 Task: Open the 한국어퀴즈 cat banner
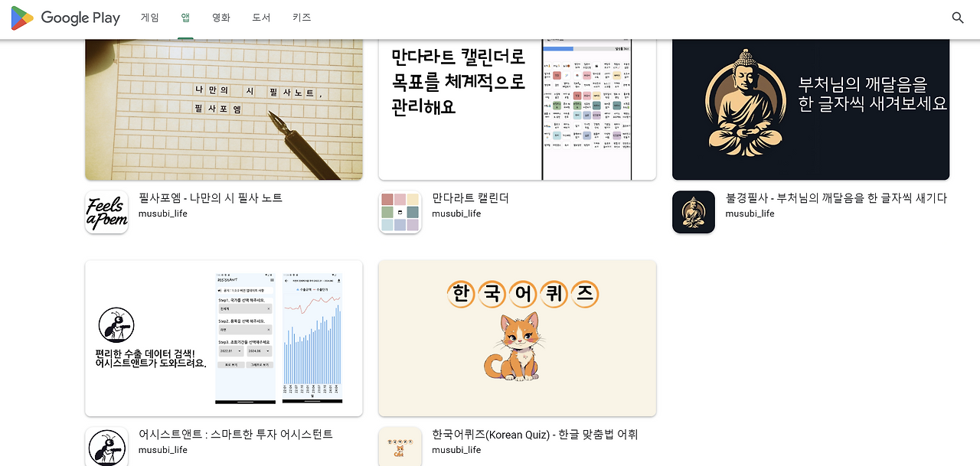(518, 338)
